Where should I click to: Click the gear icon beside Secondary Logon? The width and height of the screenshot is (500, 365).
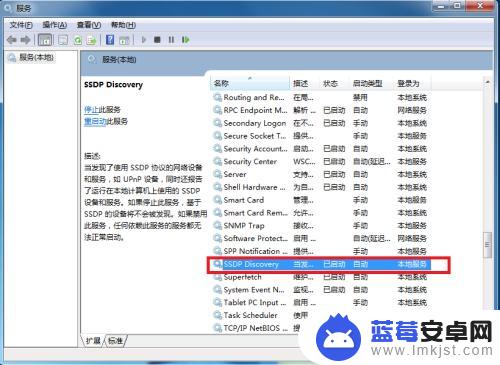coord(218,123)
